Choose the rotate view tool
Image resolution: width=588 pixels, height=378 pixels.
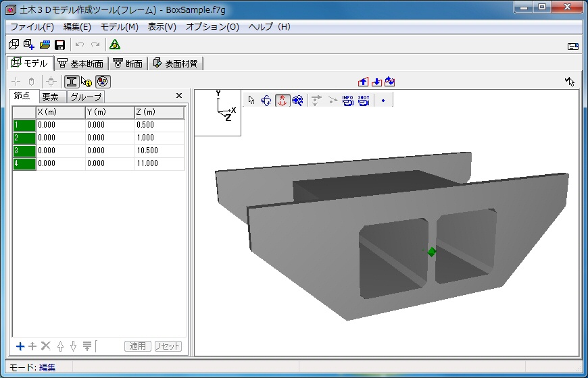pos(266,101)
